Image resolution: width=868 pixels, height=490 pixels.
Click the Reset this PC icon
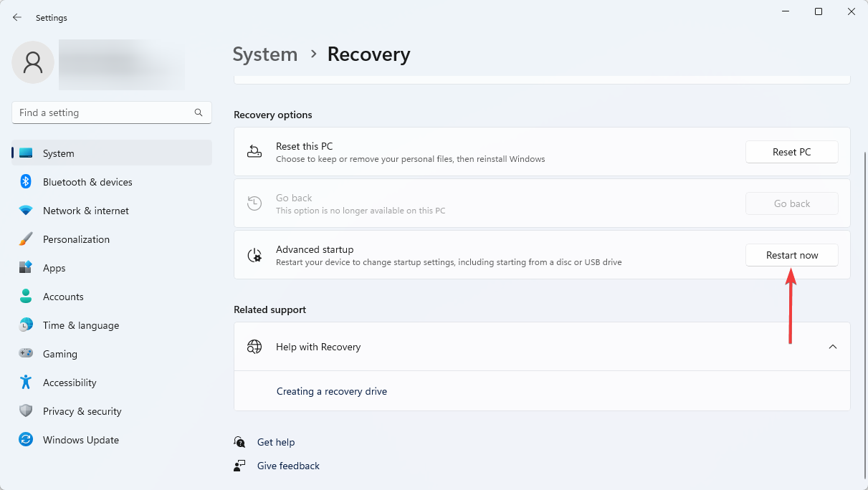coord(254,152)
